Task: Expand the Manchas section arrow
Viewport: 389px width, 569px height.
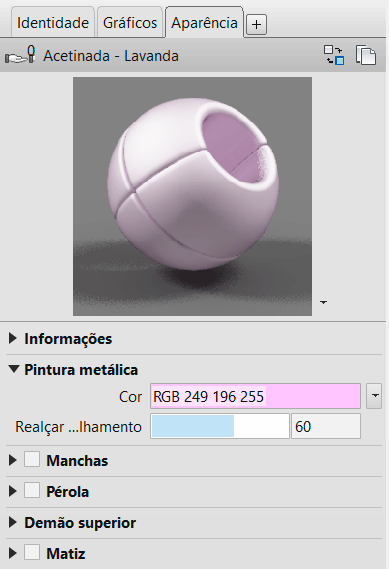Action: (13, 460)
